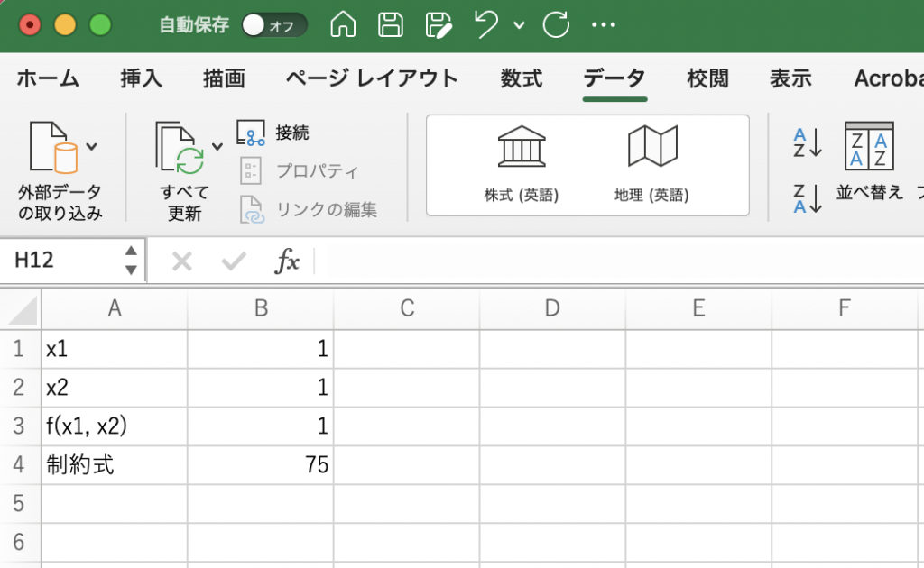Click the Save As pencil-disk icon

point(439,25)
